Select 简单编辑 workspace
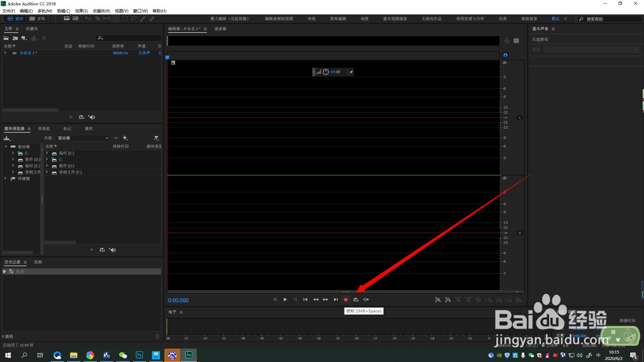 click(x=338, y=19)
